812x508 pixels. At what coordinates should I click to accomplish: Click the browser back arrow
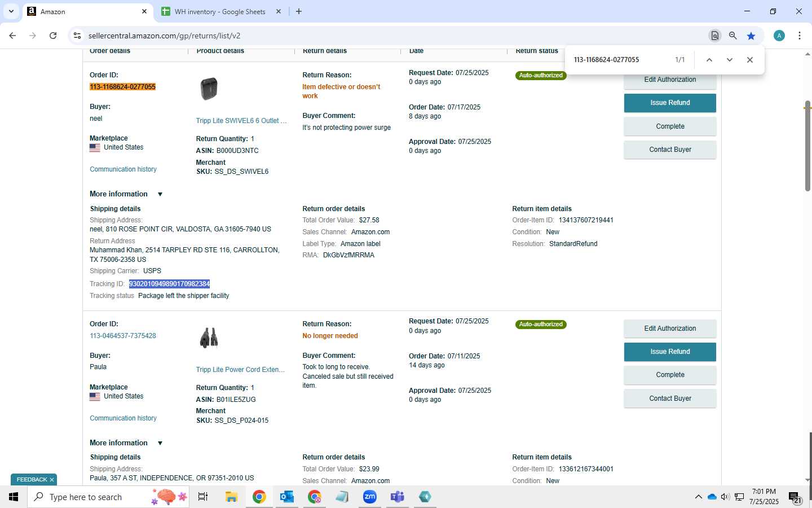[x=12, y=36]
